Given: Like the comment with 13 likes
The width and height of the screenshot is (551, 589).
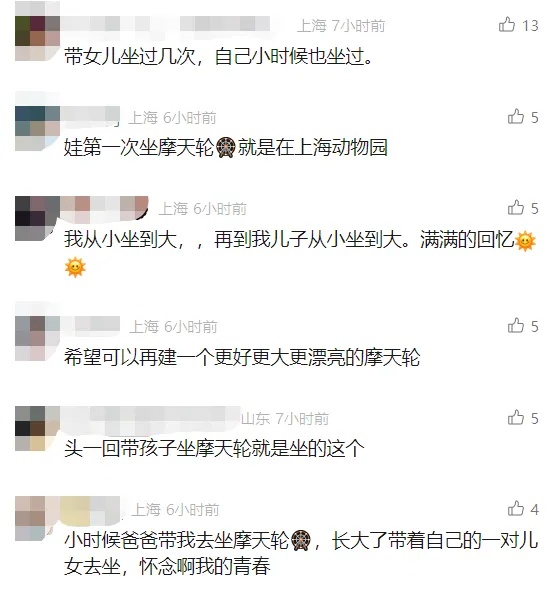Looking at the screenshot, I should 507,25.
